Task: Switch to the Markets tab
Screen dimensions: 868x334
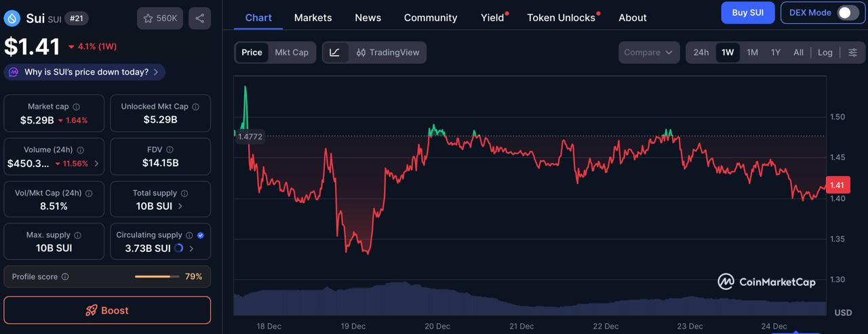Action: [x=313, y=18]
